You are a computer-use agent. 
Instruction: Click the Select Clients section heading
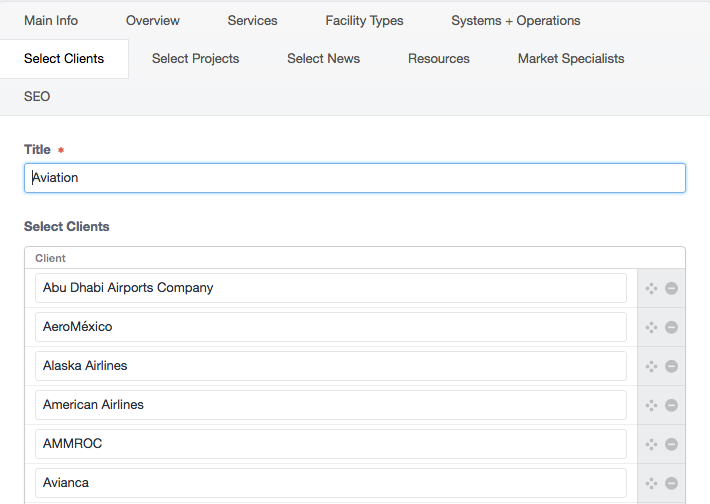(x=67, y=226)
